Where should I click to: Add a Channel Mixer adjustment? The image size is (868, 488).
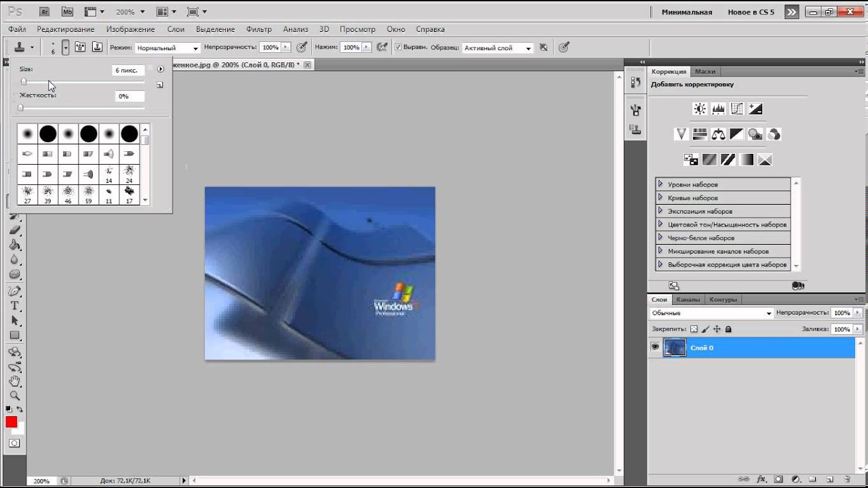(x=774, y=134)
